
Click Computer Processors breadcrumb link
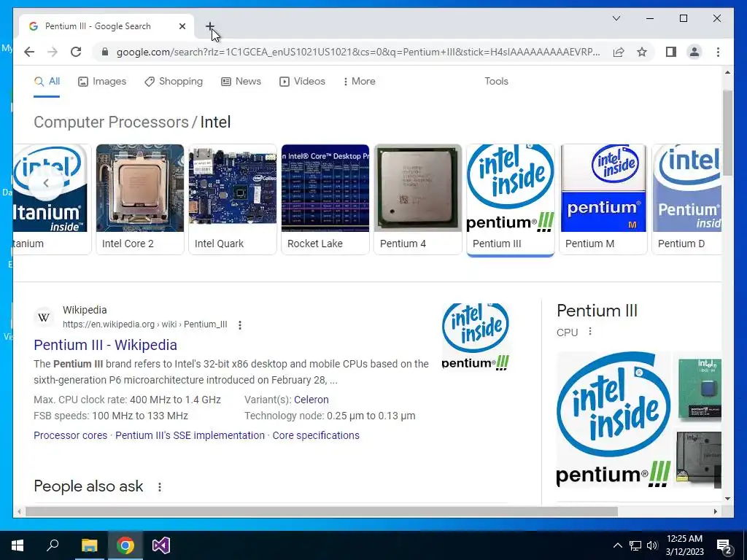tap(111, 122)
